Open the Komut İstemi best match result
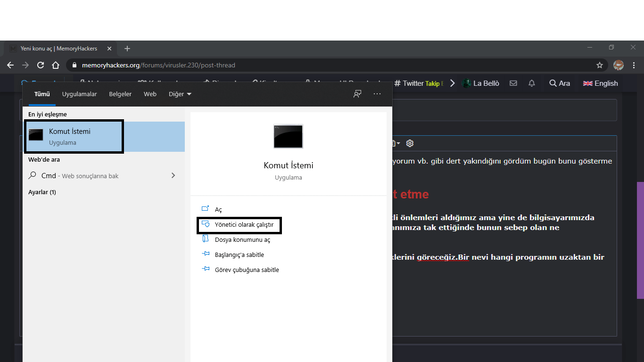Viewport: 644px width, 362px height. click(x=104, y=137)
